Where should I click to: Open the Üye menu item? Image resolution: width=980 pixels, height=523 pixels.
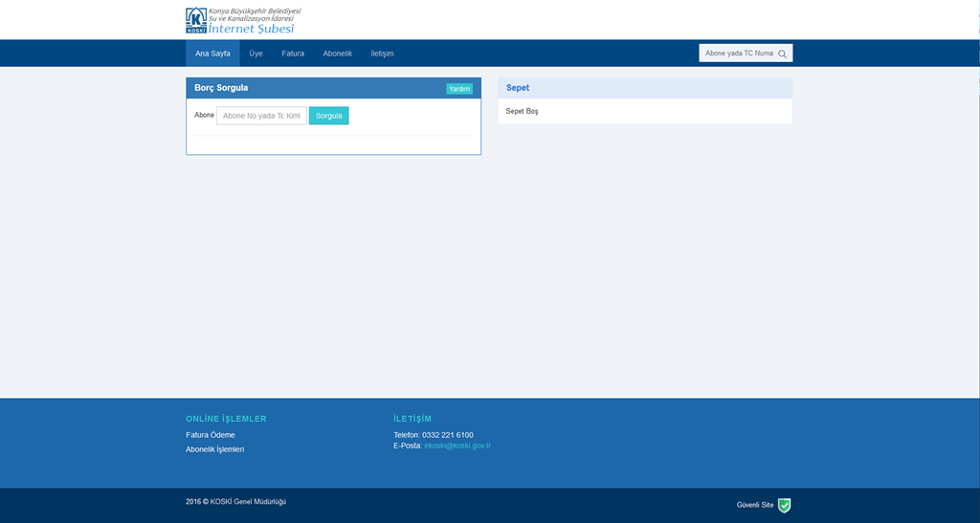[x=256, y=54]
